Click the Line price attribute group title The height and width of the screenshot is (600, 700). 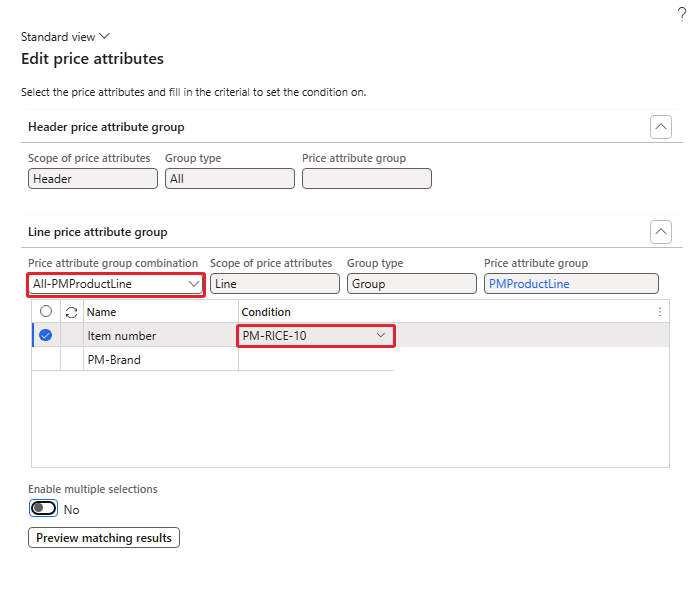click(98, 232)
